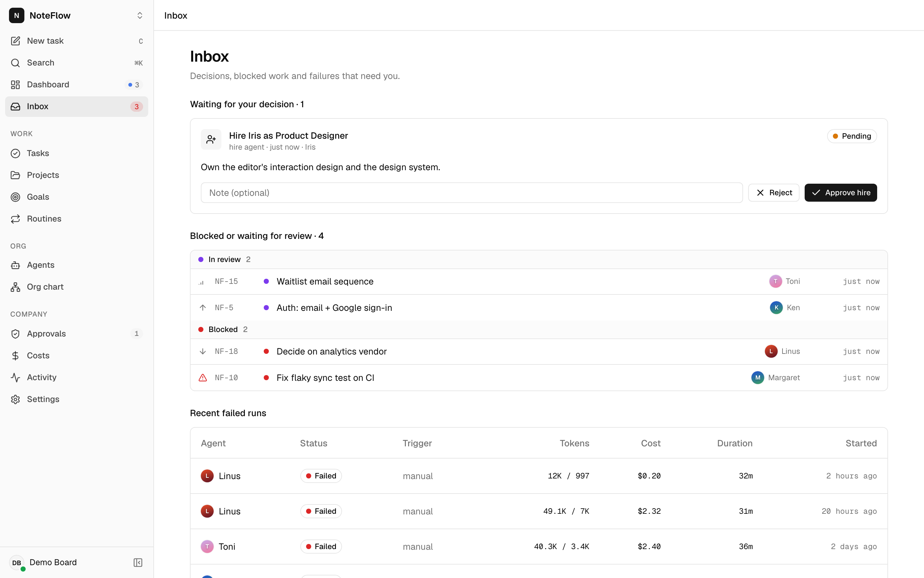This screenshot has height=578, width=924.
Task: Click the NF-15 priority bars icon
Action: (201, 283)
